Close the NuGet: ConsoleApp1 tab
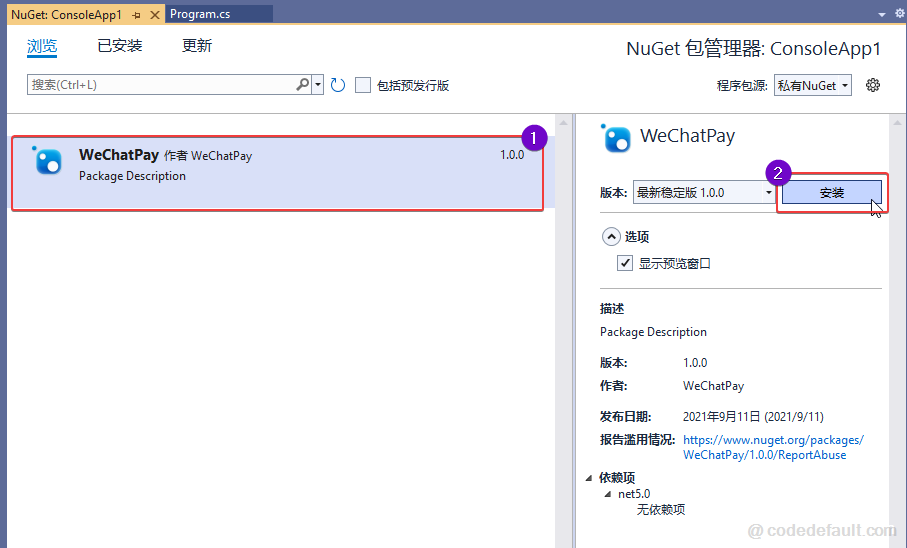Viewport: 907px width, 548px height. (154, 15)
